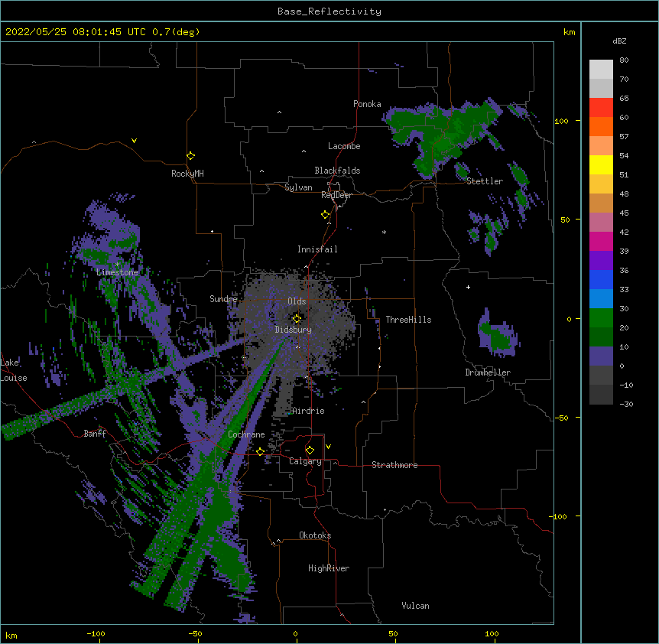Click the yellow diamond marker directly above the Calgary label
This screenshot has height=644, width=659.
click(310, 450)
